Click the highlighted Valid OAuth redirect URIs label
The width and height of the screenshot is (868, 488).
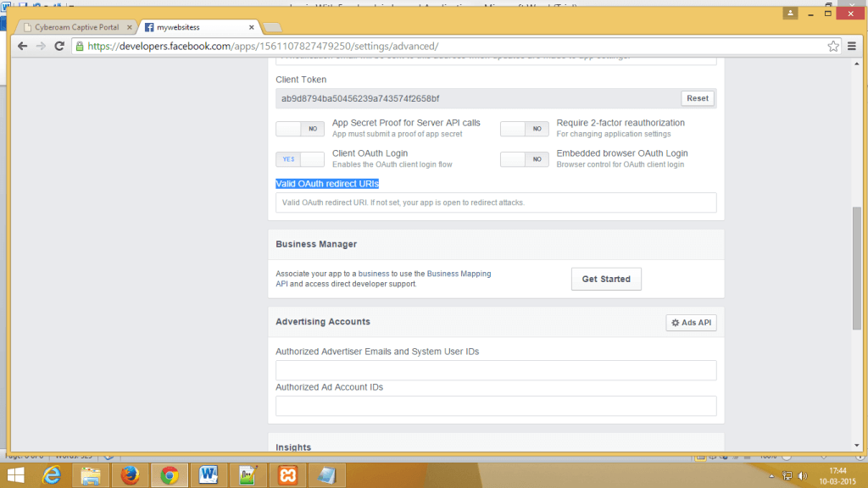[x=327, y=184]
